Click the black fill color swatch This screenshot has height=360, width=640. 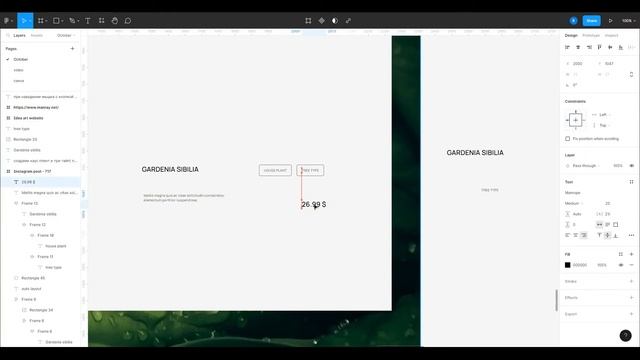click(x=567, y=265)
